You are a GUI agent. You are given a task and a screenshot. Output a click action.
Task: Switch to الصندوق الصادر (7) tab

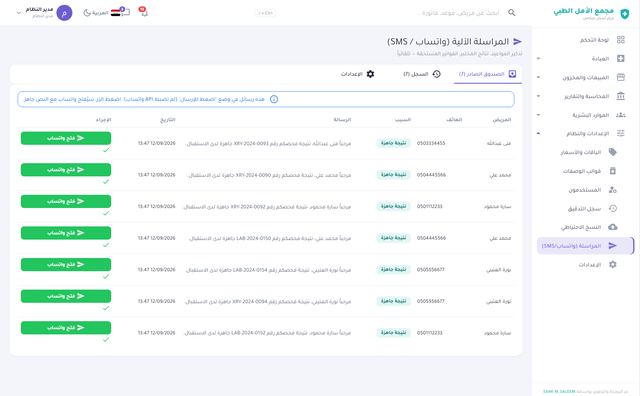coord(488,74)
